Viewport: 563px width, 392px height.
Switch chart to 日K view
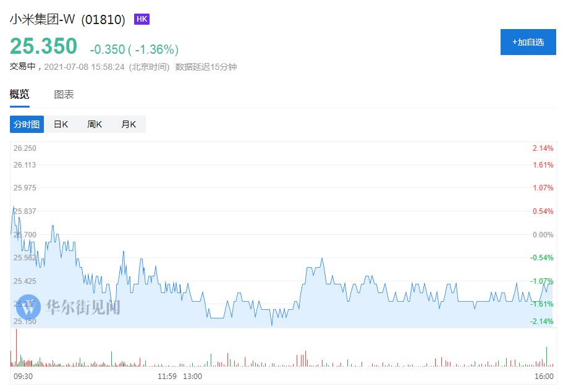(x=61, y=124)
